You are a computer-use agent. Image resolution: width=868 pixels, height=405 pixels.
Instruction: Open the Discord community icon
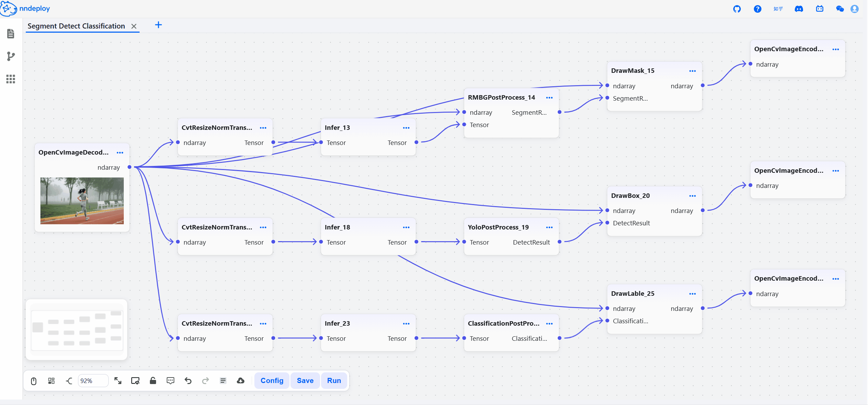tap(799, 9)
